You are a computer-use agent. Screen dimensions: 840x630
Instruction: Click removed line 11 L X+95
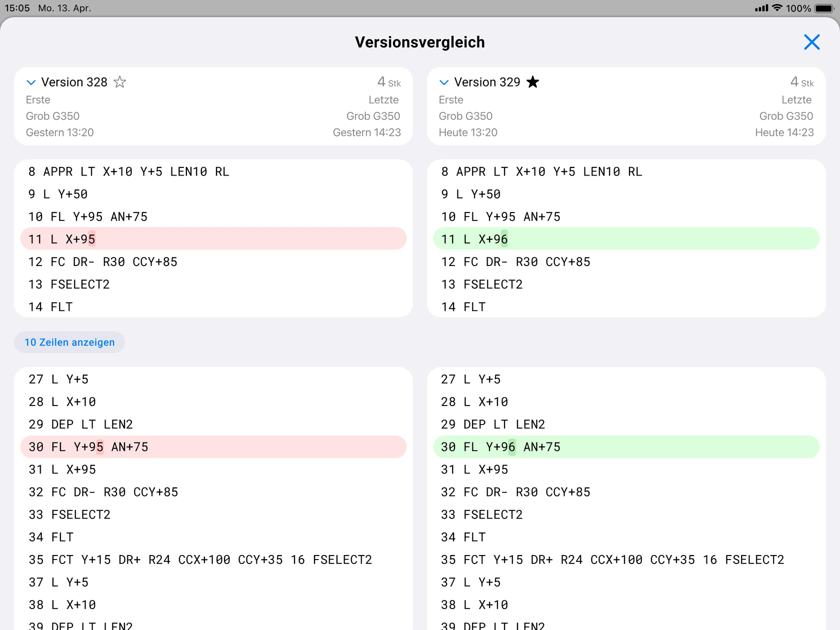tap(213, 239)
